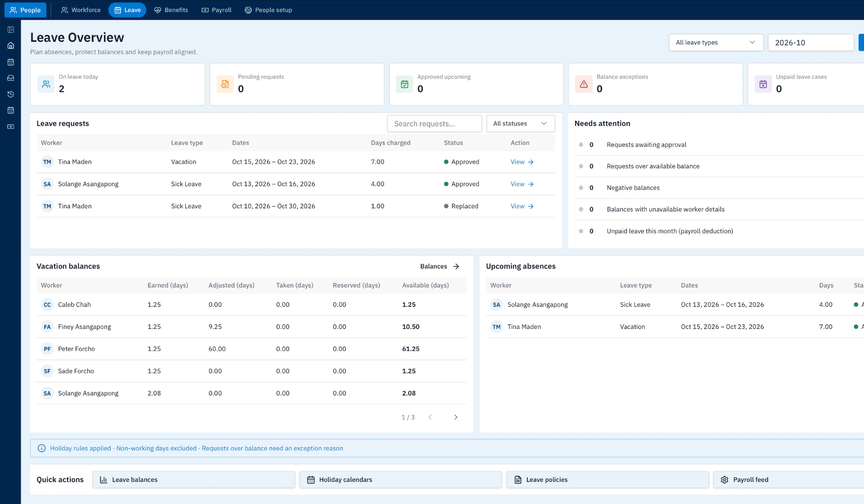This screenshot has width=864, height=504.
Task: Click the Balance exceptions warning triangle icon
Action: [x=584, y=84]
